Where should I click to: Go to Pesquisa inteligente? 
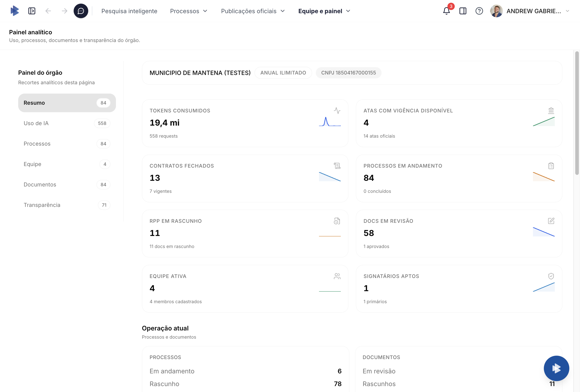[x=129, y=11]
